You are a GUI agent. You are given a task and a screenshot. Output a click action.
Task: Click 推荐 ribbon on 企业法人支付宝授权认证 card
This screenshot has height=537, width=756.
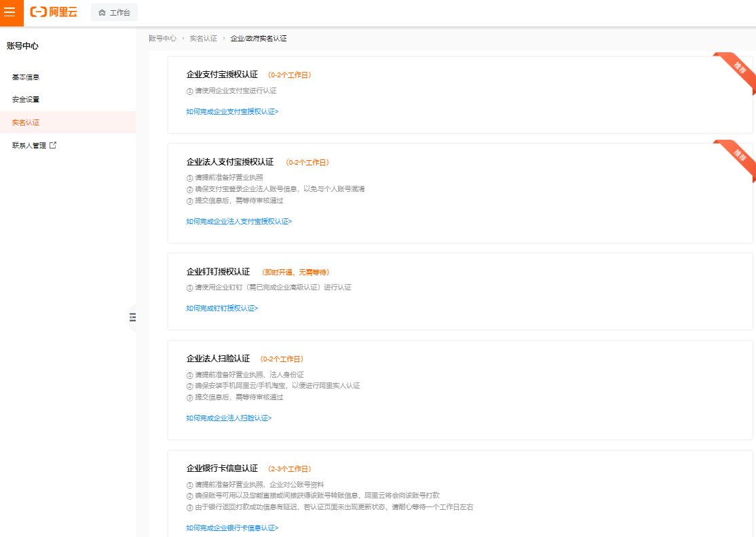tap(740, 156)
